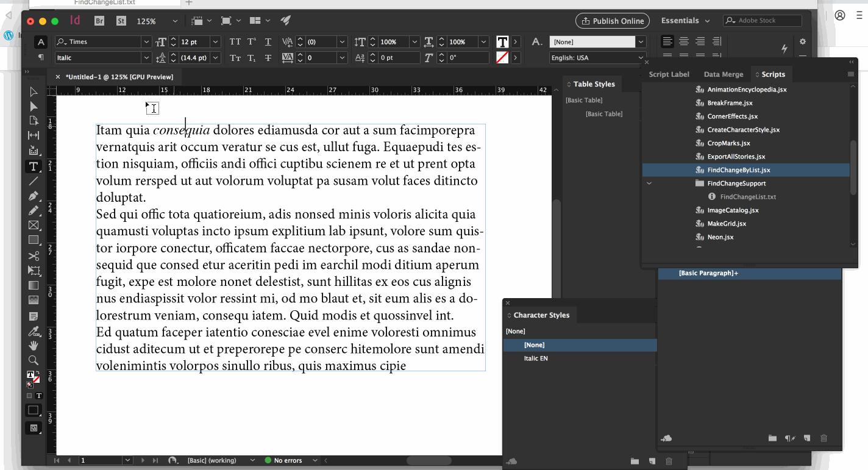Open the Times font family dropdown
Screen dimensions: 868x470
[x=146, y=42]
